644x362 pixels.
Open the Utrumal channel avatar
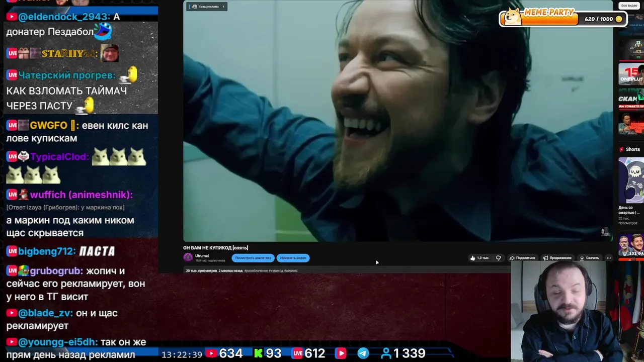pyautogui.click(x=188, y=257)
